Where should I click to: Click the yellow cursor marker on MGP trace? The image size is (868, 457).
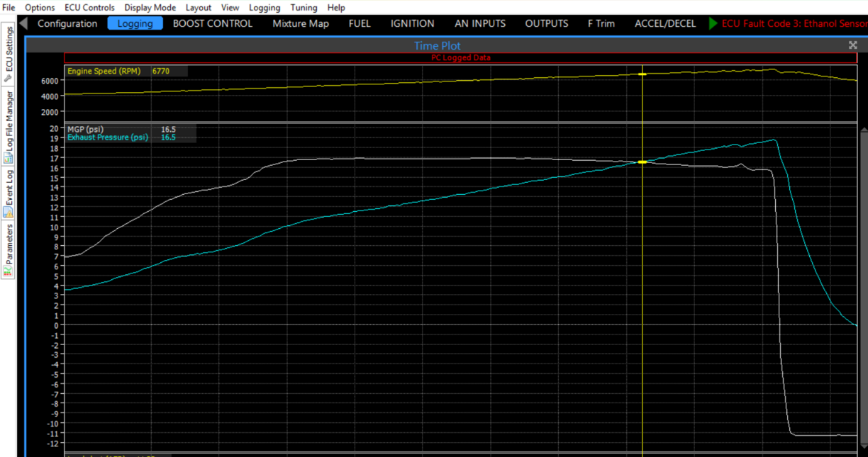click(642, 162)
